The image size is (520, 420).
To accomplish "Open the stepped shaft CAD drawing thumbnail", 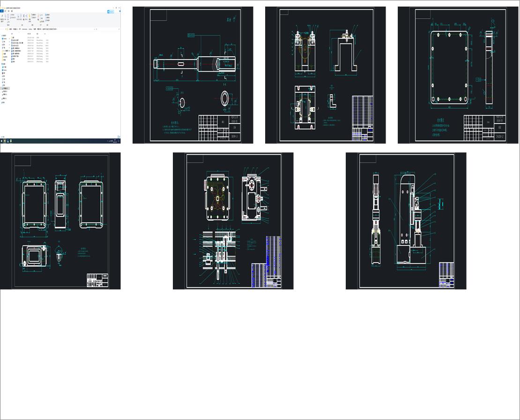I will [x=193, y=75].
